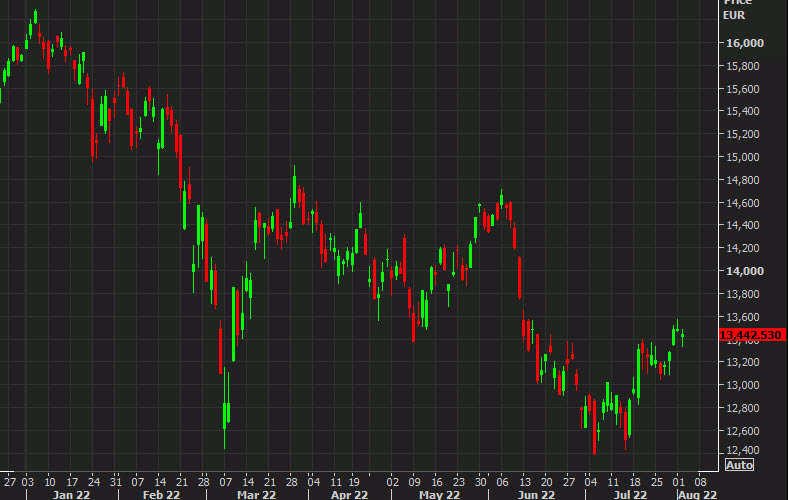Click the Jul 22 month label
The height and width of the screenshot is (500, 788).
[x=630, y=495]
